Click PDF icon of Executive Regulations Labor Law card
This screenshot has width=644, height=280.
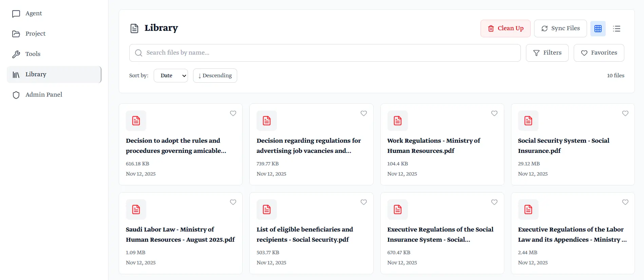pyautogui.click(x=528, y=209)
